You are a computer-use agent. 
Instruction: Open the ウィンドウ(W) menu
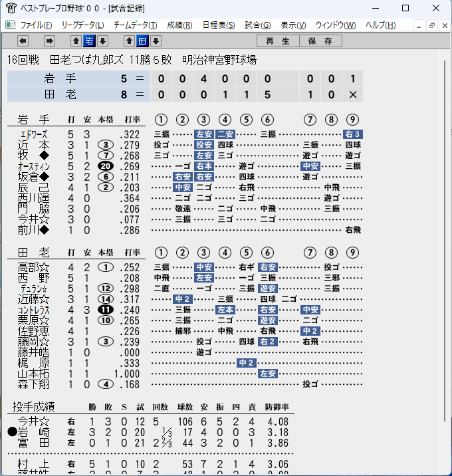(336, 25)
